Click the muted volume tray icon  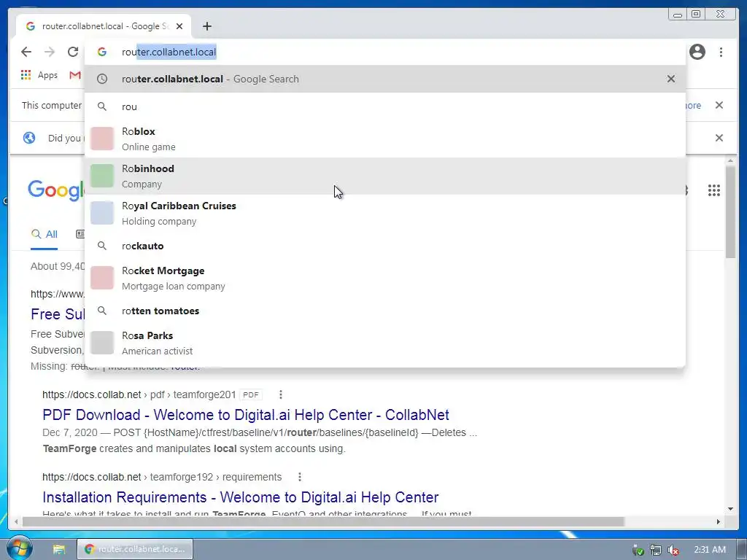(x=673, y=550)
